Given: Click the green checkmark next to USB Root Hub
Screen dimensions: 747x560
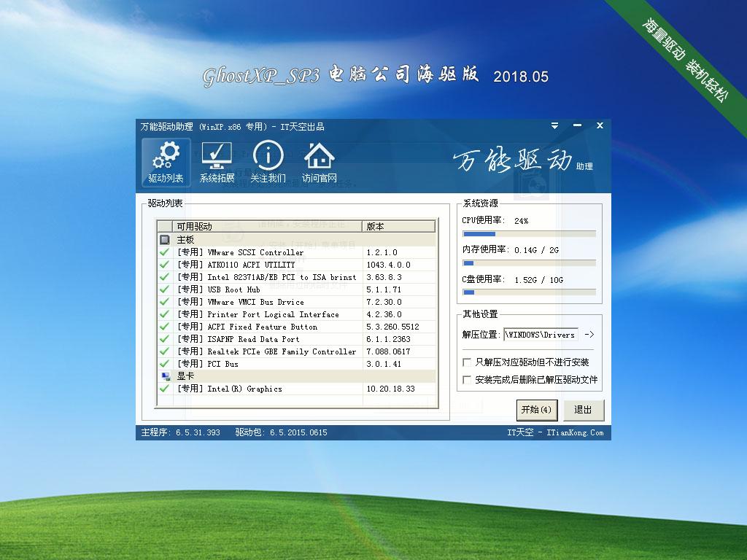Looking at the screenshot, I should (x=163, y=289).
